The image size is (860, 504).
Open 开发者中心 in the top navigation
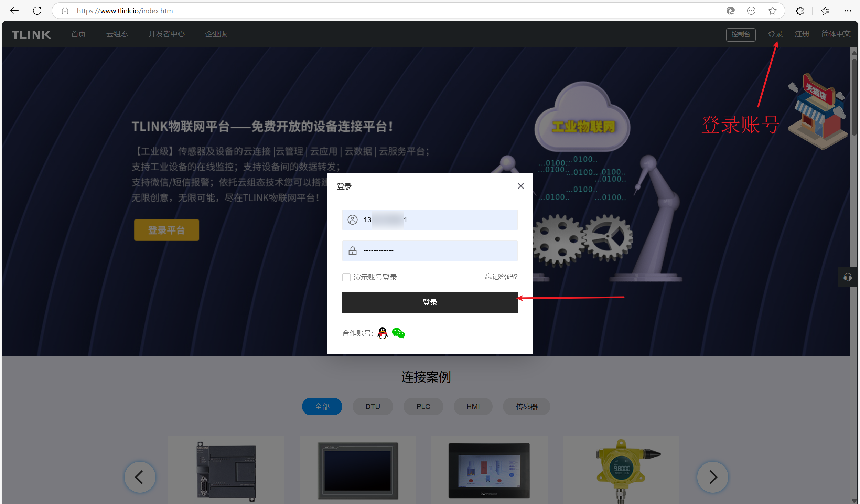(166, 34)
